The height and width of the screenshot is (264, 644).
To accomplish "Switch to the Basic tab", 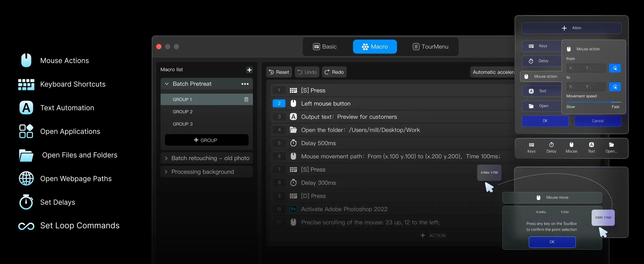I will pos(325,47).
